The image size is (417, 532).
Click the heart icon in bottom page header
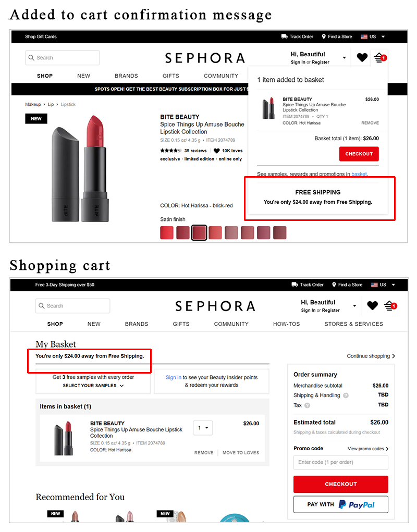tap(372, 306)
